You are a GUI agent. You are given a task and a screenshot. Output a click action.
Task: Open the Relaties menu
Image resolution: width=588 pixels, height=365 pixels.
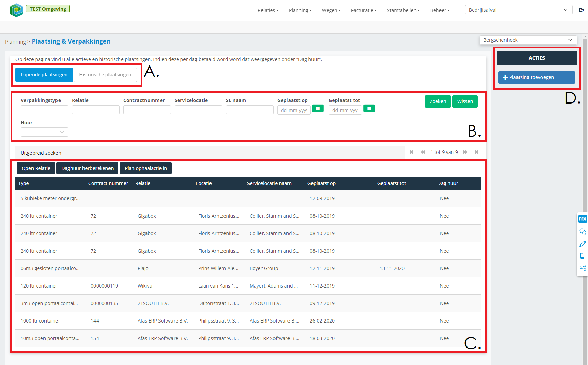tap(268, 10)
